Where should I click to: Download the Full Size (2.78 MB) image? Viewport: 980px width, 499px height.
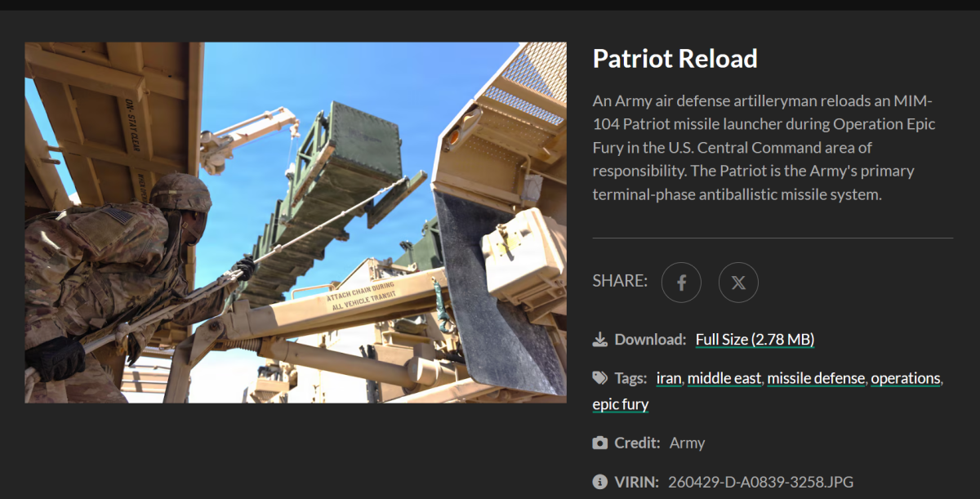point(755,339)
